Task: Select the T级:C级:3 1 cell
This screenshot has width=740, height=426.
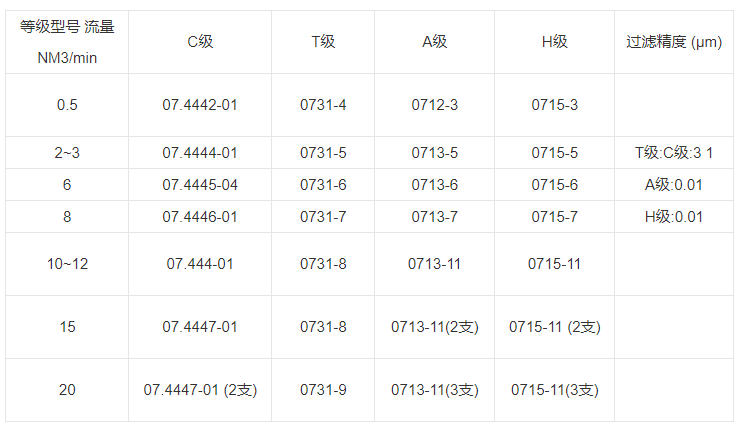Action: pos(674,153)
